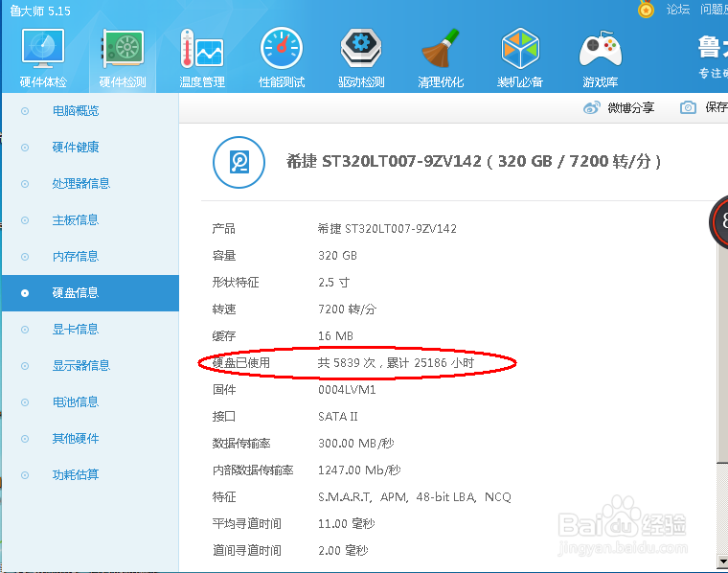Launch the 性能测试 performance test gauge

(282, 48)
